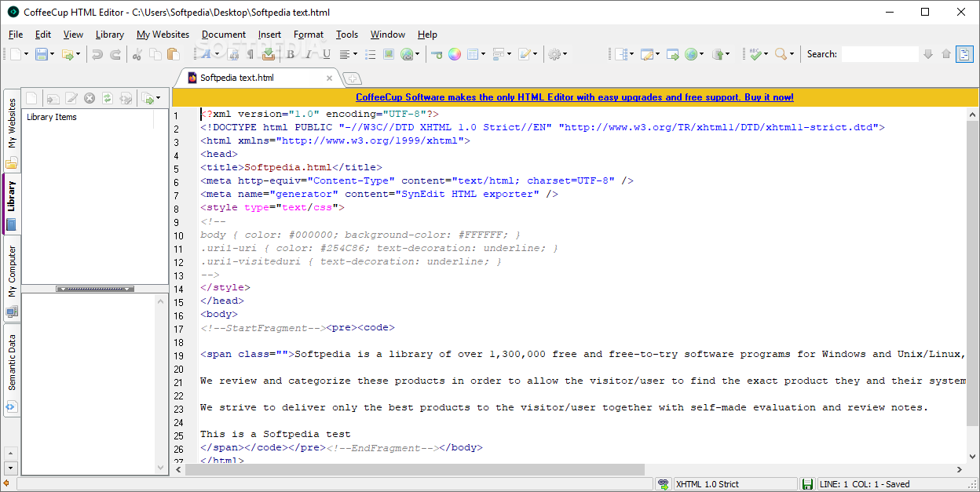This screenshot has height=492, width=980.
Task: Add a new document tab with plus
Action: coord(353,78)
